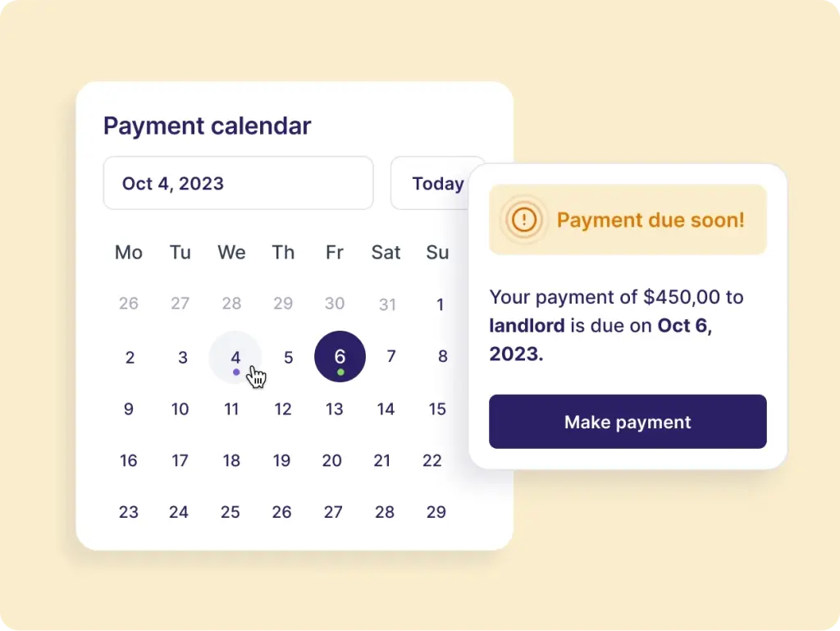840x631 pixels.
Task: Click the Oct 4, 2023 date field
Action: click(239, 183)
